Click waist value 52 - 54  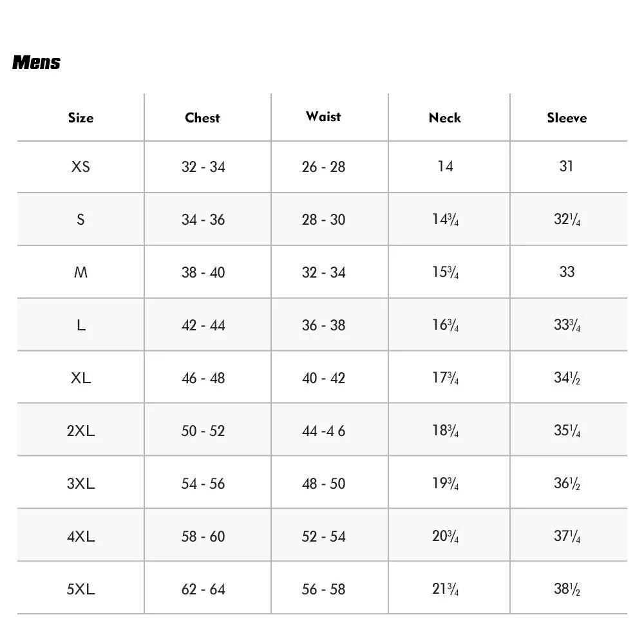324,536
